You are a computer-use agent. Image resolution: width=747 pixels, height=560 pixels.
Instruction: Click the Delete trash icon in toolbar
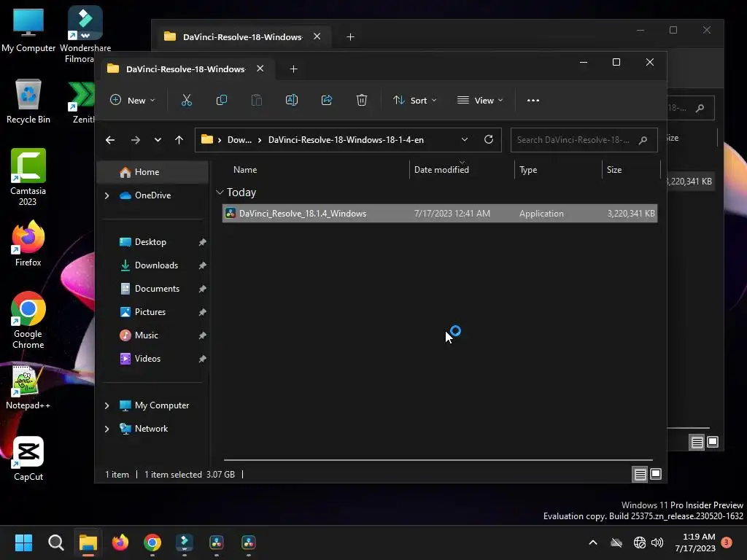pos(362,100)
